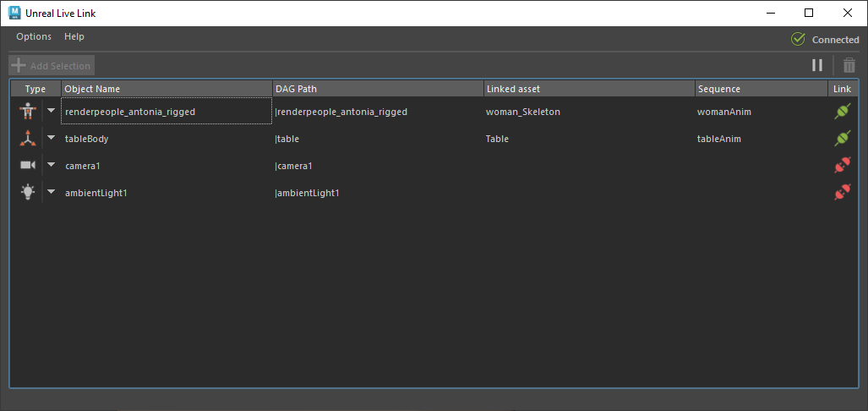Toggle the green link plug for renderpeople_antonia_rigged
868x411 pixels.
click(842, 112)
